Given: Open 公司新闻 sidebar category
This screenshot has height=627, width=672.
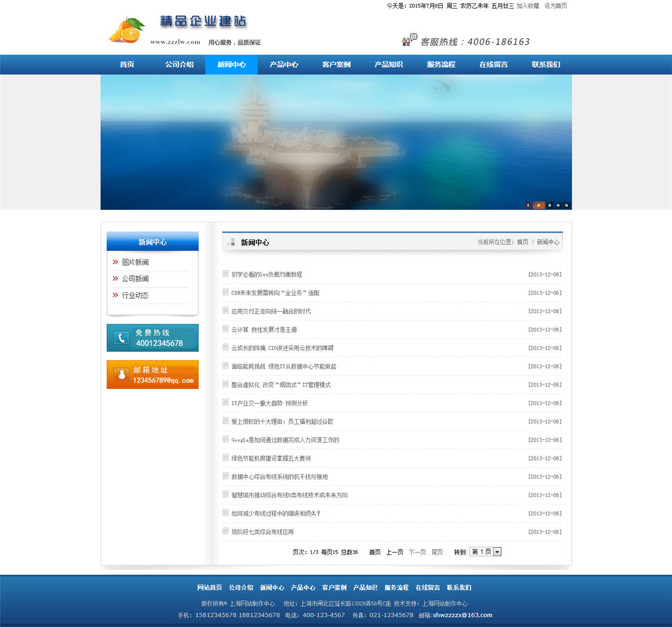Looking at the screenshot, I should (x=135, y=279).
